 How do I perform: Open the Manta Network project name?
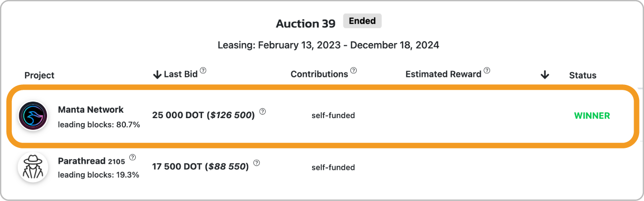tap(91, 110)
